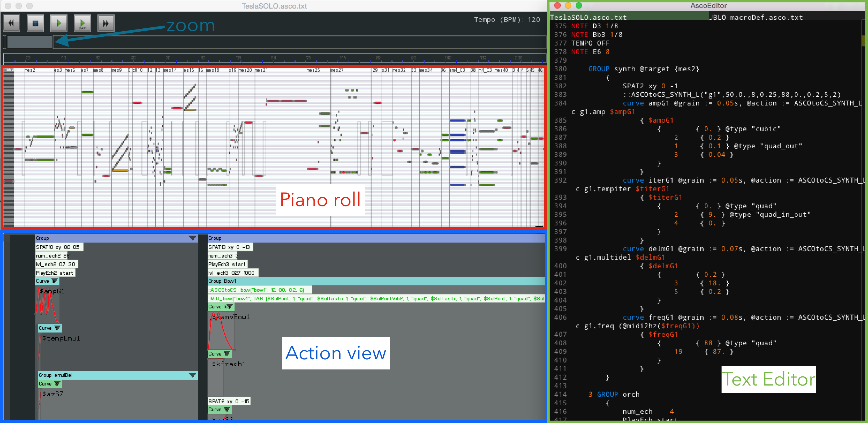This screenshot has height=423, width=868.
Task: Click the play-from-START button
Action: pyautogui.click(x=82, y=23)
